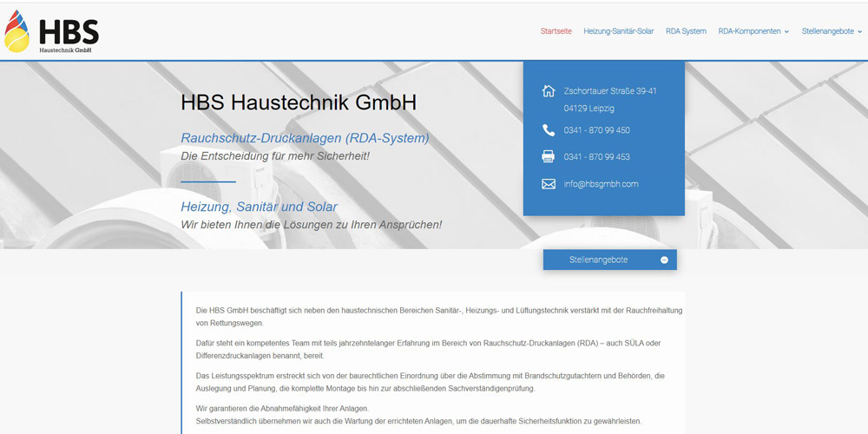Image resolution: width=868 pixels, height=434 pixels.
Task: Open the RDA System menu item
Action: coord(686,31)
